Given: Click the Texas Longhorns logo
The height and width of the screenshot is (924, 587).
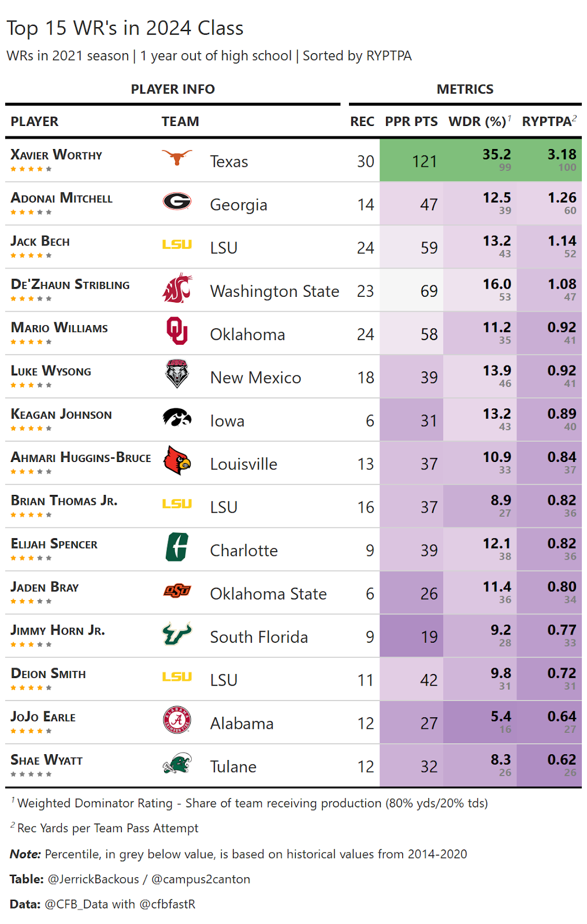Looking at the screenshot, I should tap(177, 157).
